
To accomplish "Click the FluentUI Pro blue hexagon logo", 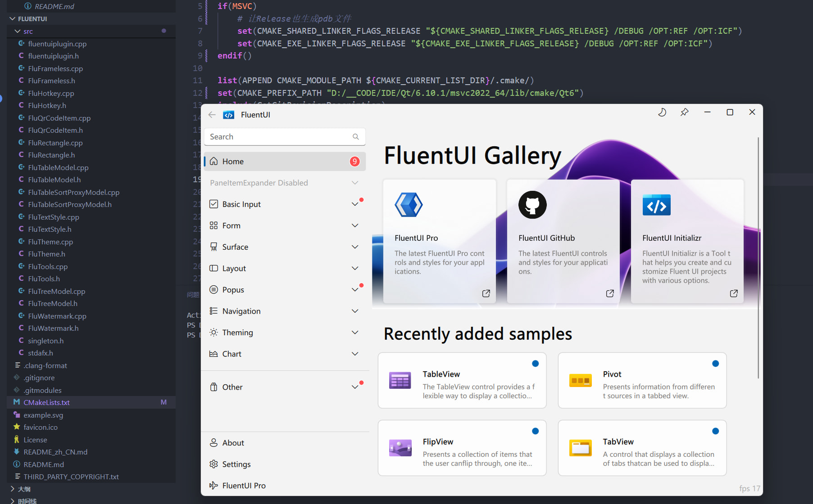I will [409, 205].
